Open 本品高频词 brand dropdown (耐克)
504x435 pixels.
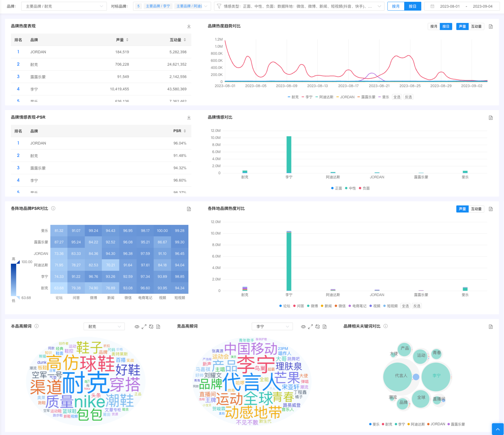coord(104,327)
